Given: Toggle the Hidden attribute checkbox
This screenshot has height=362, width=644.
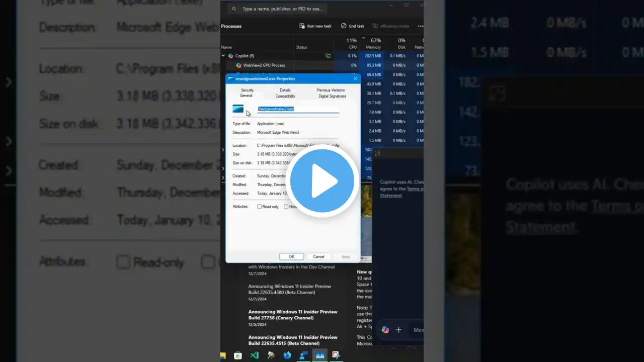Looking at the screenshot, I should 286,207.
